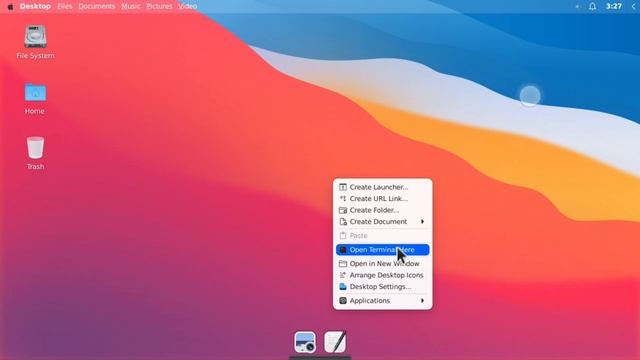Select the Trash icon on desktop
The height and width of the screenshot is (360, 640).
(35, 147)
